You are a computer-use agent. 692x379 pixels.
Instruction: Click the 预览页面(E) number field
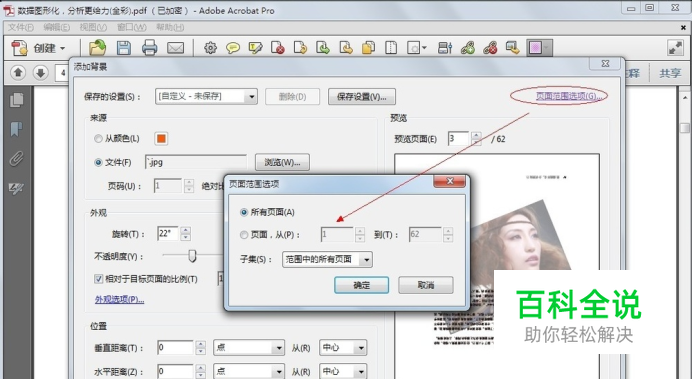[x=459, y=139]
